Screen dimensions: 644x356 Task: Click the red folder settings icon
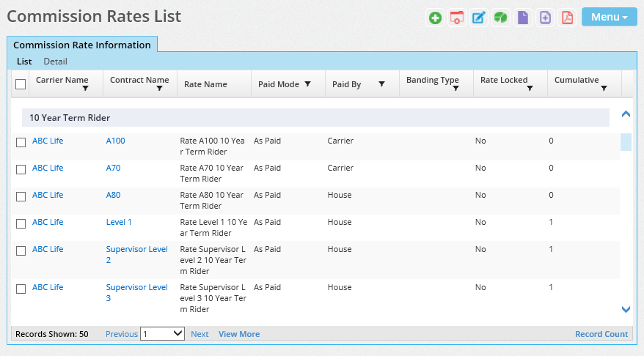[457, 18]
